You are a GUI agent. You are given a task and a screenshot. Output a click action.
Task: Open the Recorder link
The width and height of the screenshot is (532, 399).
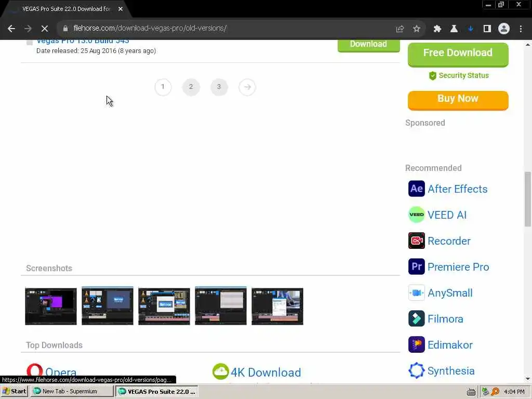tap(449, 241)
